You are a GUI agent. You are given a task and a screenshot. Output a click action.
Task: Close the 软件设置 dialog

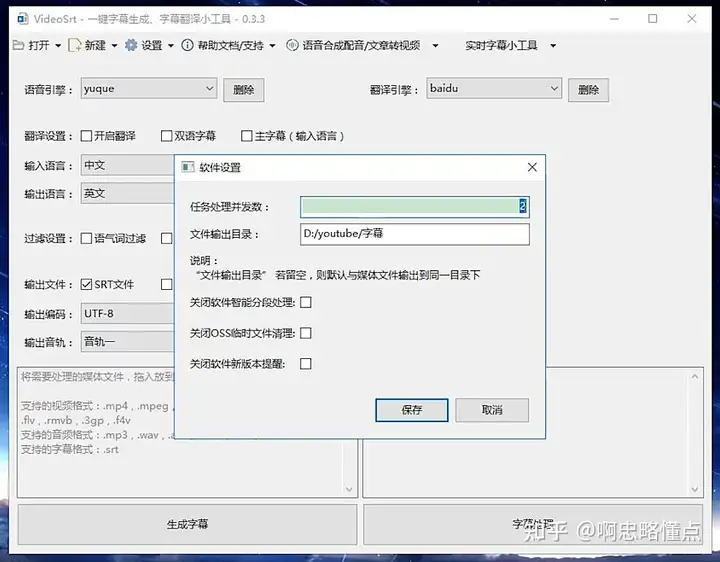(532, 167)
